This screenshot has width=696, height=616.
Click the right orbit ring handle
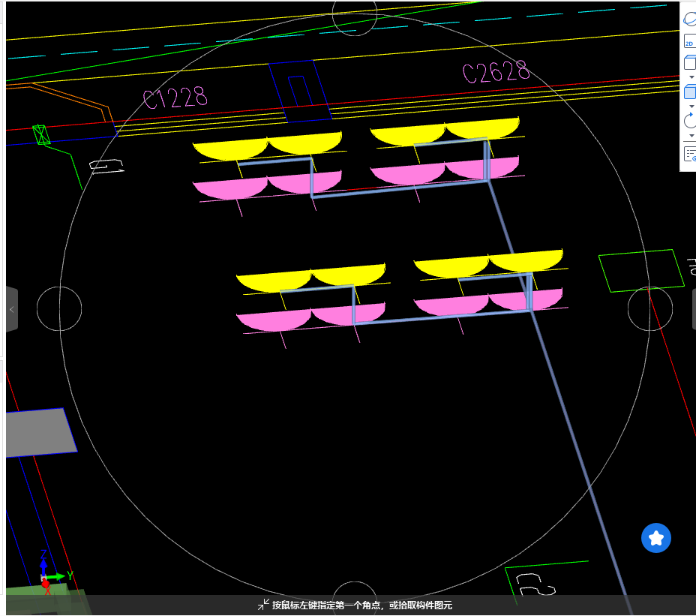click(x=649, y=308)
